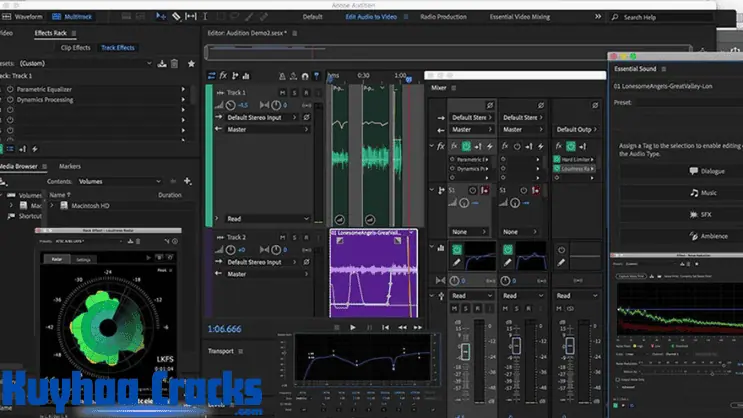Assign the Dialogue audio type
Screen dimensions: 743x418
706,171
